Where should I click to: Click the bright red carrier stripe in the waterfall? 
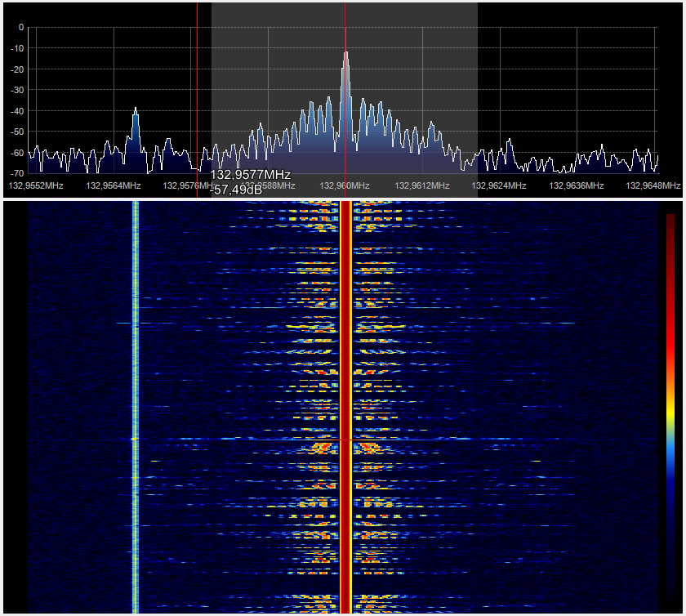point(345,407)
